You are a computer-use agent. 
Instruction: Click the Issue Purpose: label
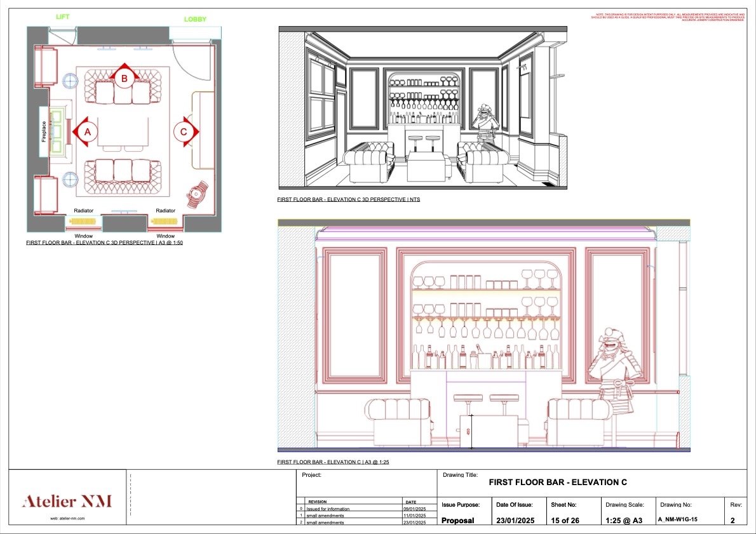[x=461, y=505]
